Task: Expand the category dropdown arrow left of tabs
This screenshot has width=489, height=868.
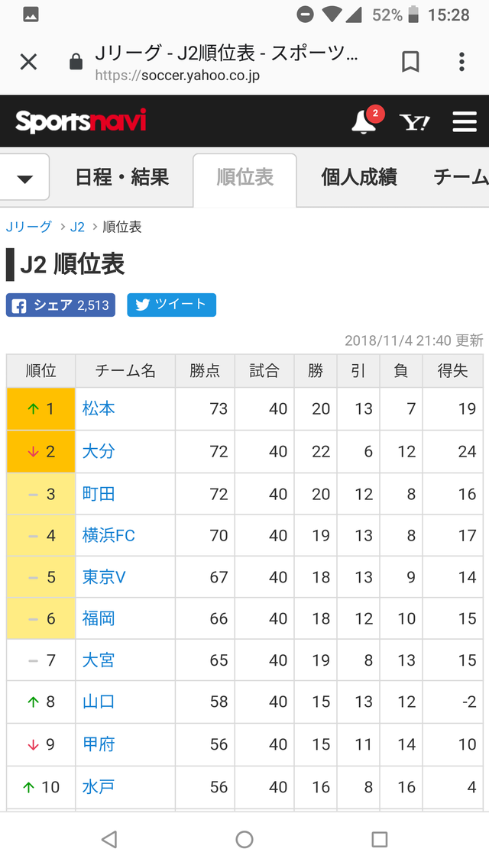Action: tap(24, 178)
